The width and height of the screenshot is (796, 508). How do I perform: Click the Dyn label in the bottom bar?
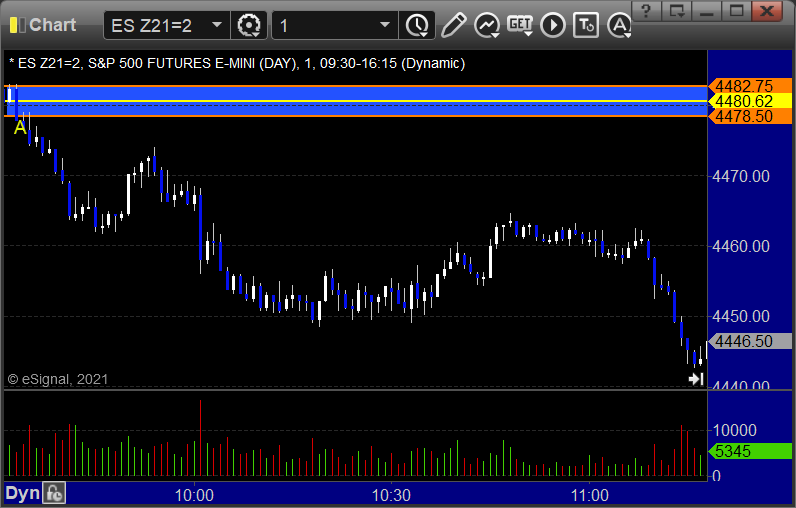22,493
